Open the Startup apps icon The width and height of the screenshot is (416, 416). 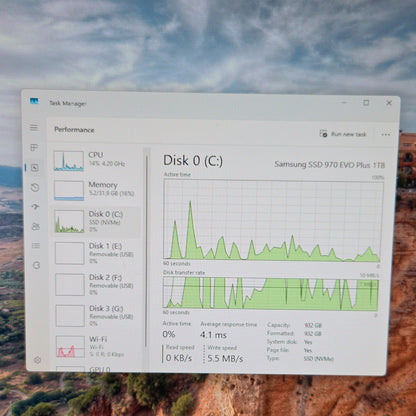click(35, 207)
